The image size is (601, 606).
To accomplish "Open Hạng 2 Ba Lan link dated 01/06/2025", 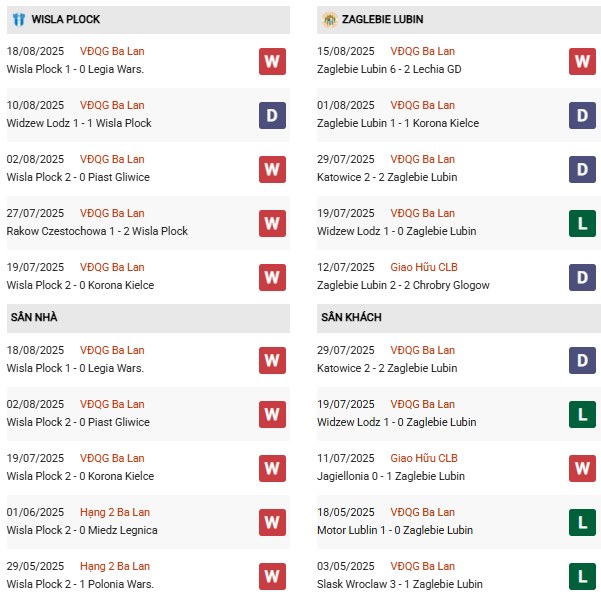I will click(115, 512).
